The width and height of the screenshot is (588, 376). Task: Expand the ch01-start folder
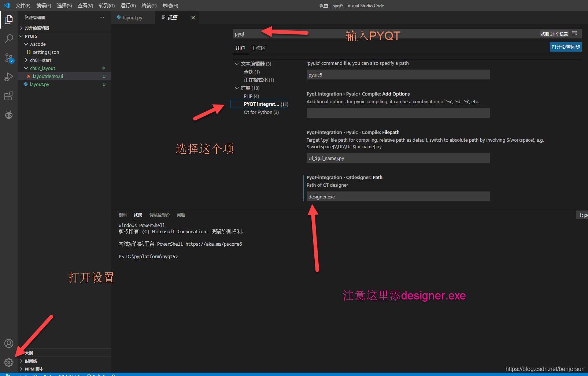[64, 60]
